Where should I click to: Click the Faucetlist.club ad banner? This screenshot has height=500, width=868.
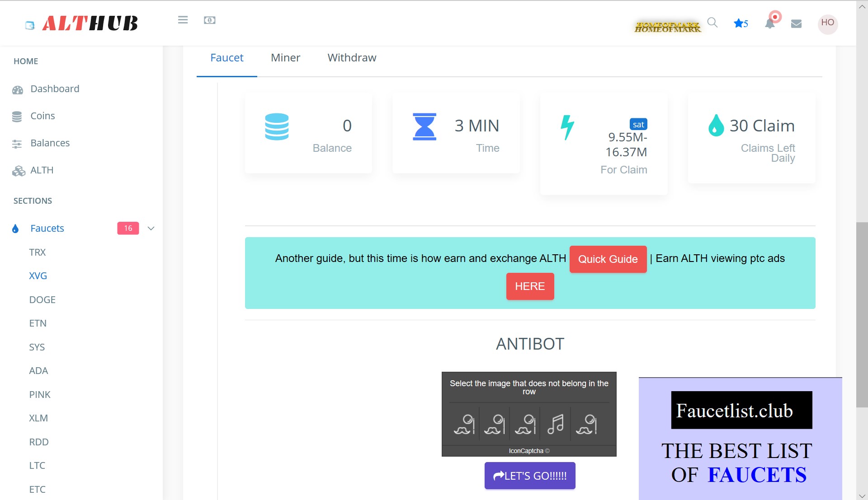740,438
